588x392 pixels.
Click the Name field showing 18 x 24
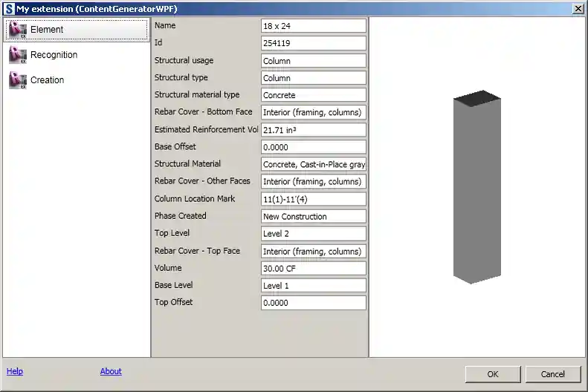coord(313,26)
